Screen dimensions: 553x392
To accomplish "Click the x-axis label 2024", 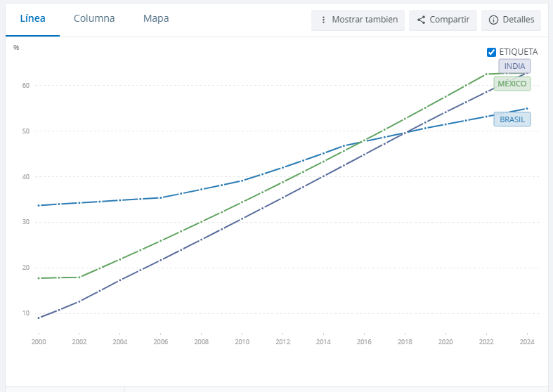I will tap(527, 341).
